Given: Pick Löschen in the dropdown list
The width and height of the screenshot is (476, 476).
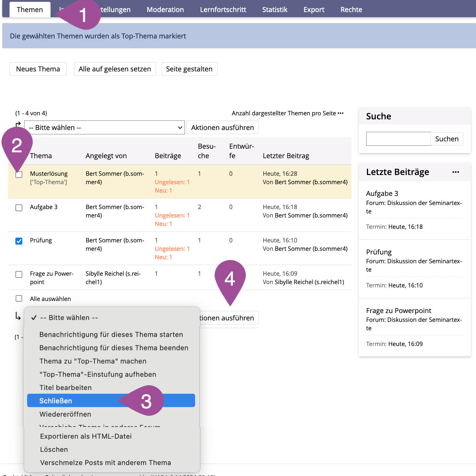Looking at the screenshot, I should [x=54, y=449].
